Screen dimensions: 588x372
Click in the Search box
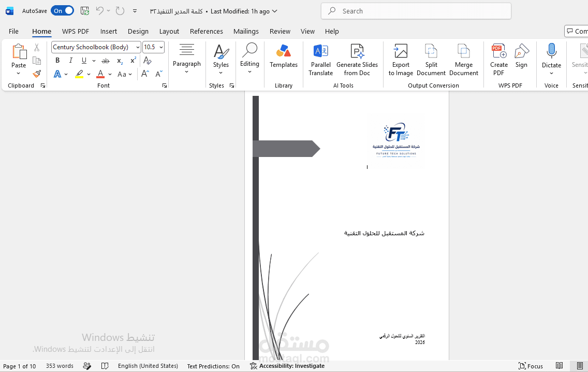coord(416,11)
